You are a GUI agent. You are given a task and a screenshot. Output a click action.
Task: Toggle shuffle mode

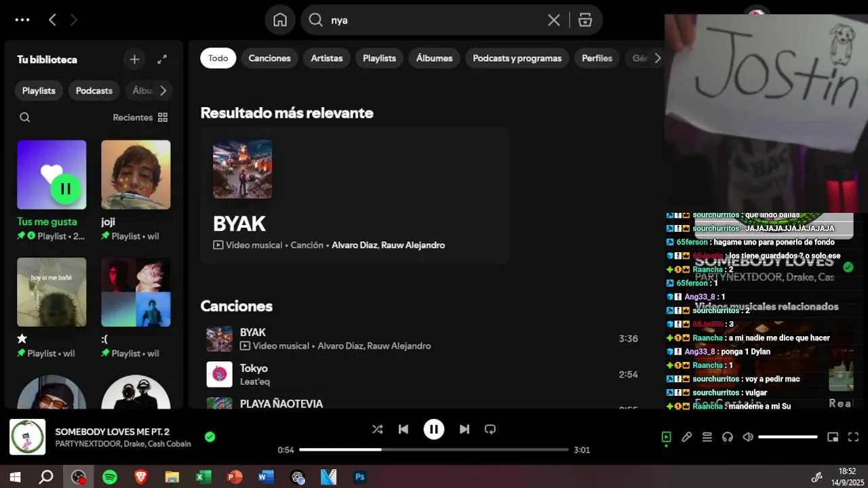click(x=378, y=429)
